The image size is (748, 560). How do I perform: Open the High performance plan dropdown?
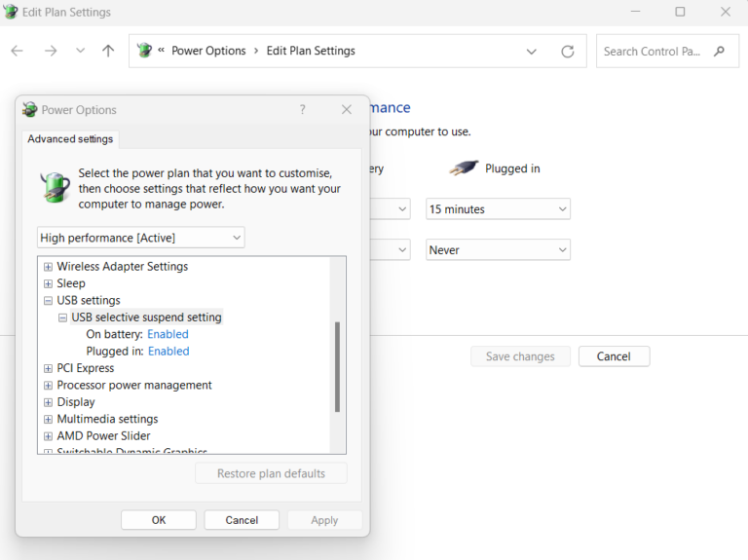click(x=140, y=238)
